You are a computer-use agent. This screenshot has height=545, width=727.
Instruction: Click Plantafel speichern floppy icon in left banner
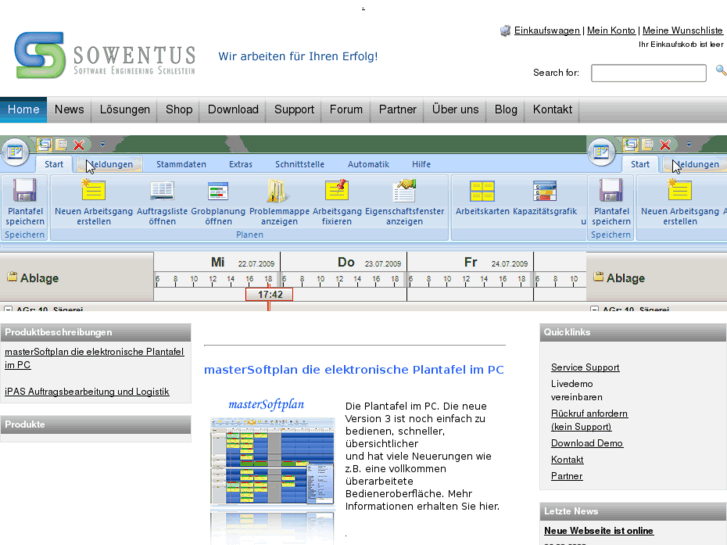click(25, 190)
